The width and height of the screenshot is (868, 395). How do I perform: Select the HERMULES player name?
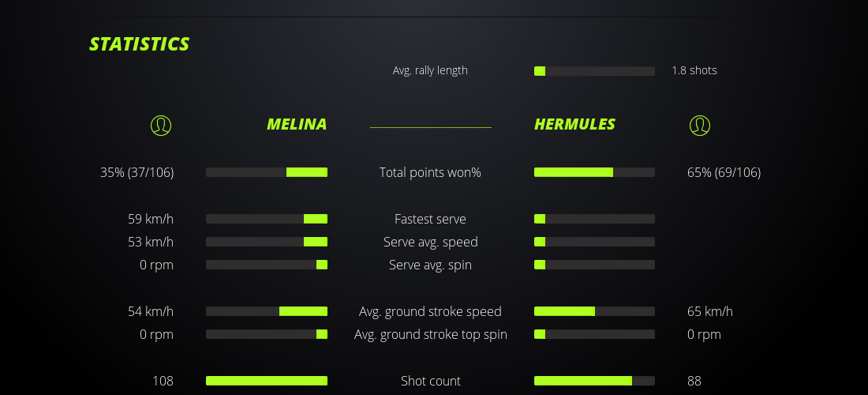coord(574,124)
